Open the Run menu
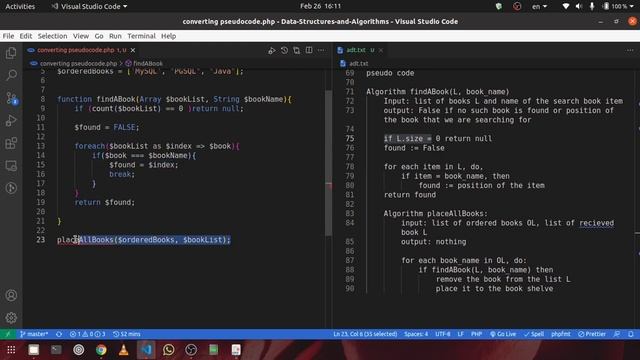Screen dimensions: 640x360 pyautogui.click(x=115, y=36)
